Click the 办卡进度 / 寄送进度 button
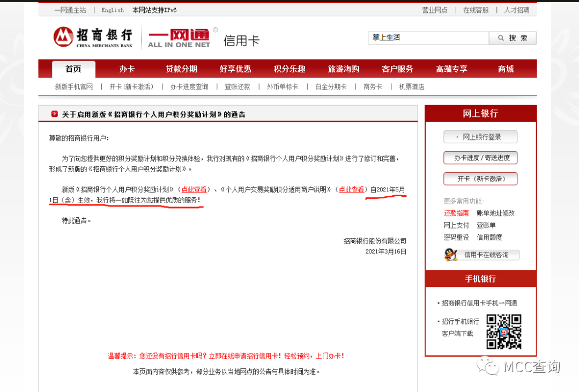 coord(480,158)
